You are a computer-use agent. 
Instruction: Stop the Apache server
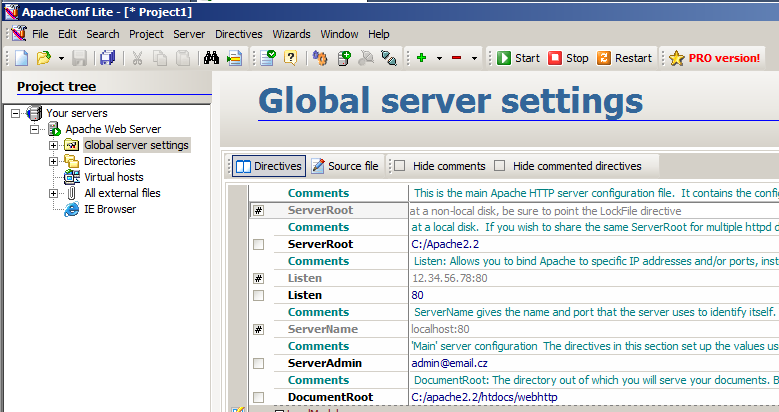(568, 58)
